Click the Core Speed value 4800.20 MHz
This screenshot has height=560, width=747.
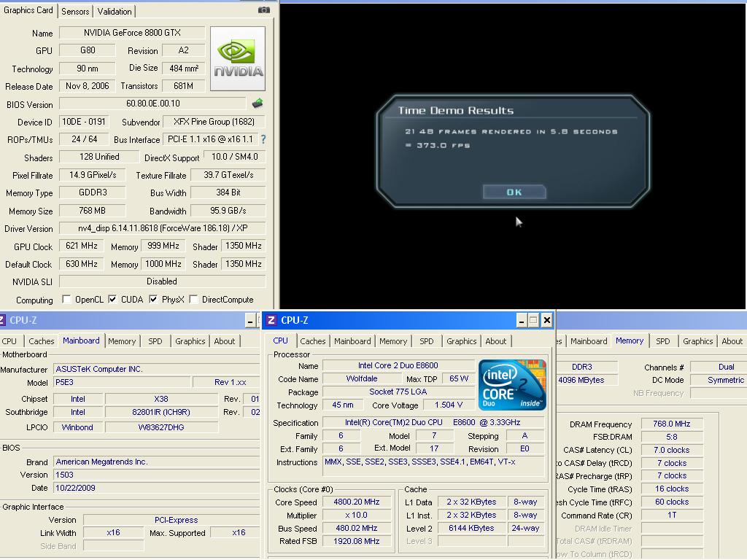click(x=356, y=502)
